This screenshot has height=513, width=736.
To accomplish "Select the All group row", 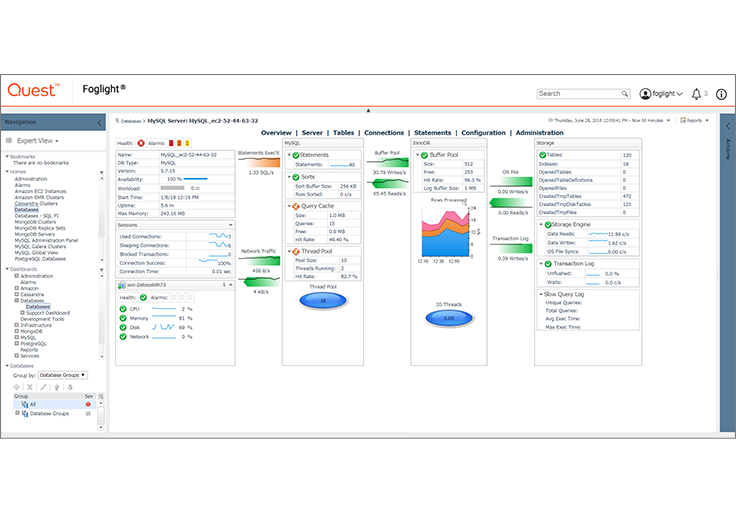I will point(55,404).
